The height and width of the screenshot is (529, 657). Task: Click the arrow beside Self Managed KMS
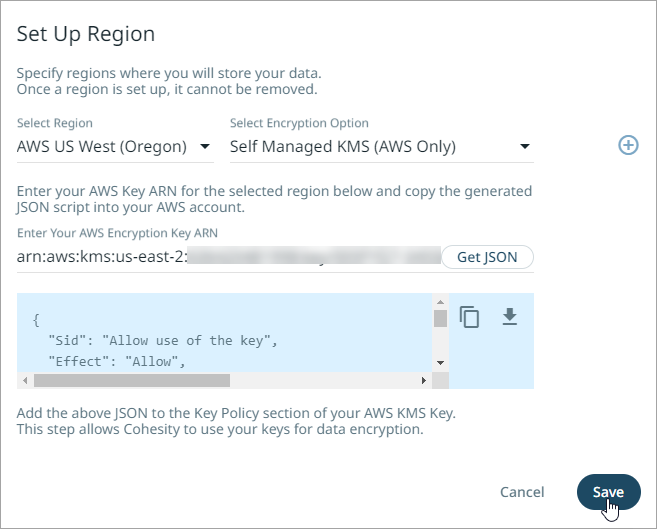pyautogui.click(x=524, y=147)
